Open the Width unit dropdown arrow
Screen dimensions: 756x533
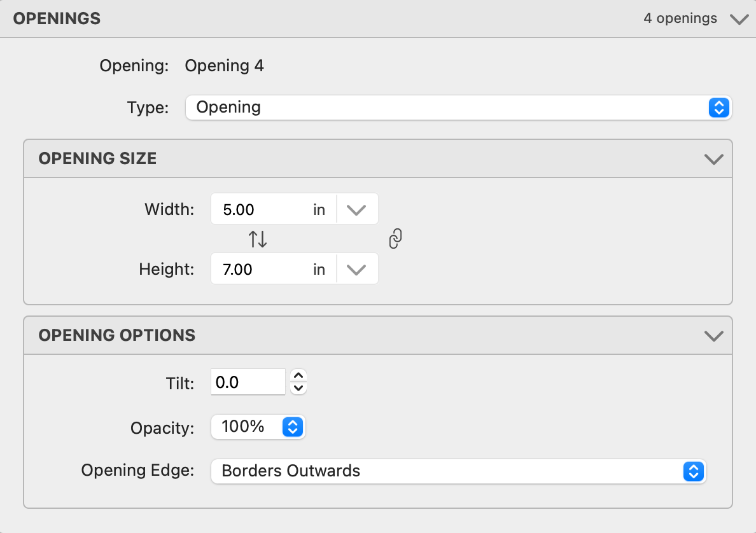356,209
